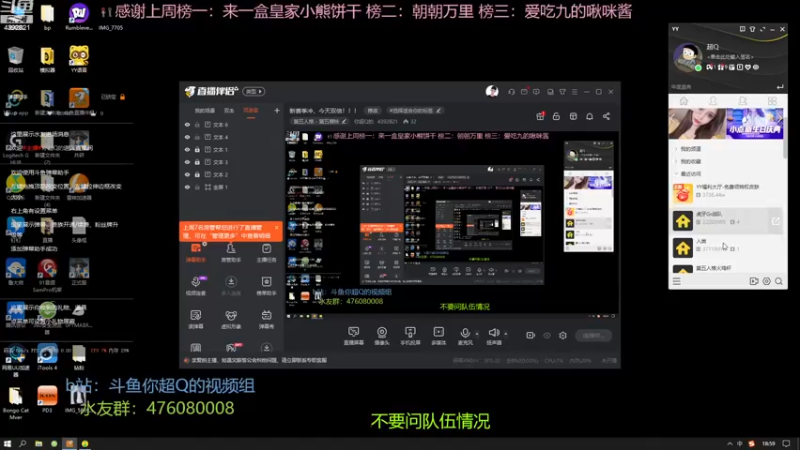This screenshot has width=800, height=450.
Task: Click the unlock padlock icon near the bell
Action: coord(557,116)
